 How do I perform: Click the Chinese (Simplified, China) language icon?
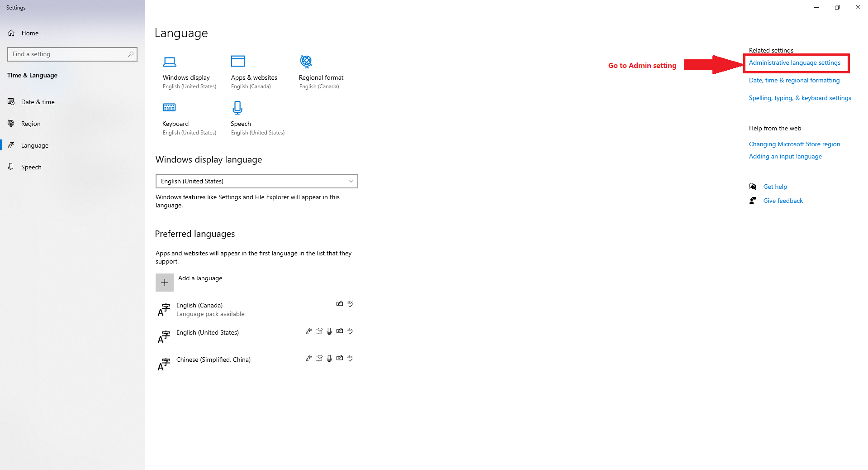(x=164, y=364)
